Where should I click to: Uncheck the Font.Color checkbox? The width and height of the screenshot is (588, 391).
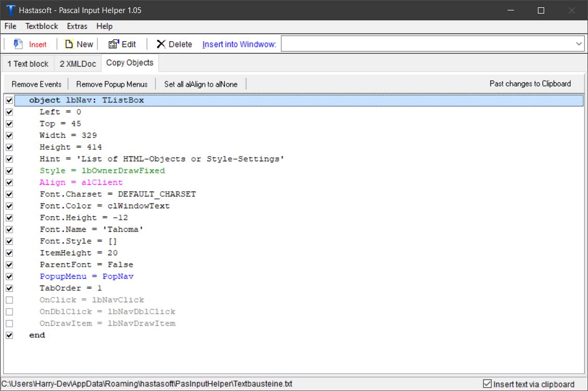click(9, 206)
